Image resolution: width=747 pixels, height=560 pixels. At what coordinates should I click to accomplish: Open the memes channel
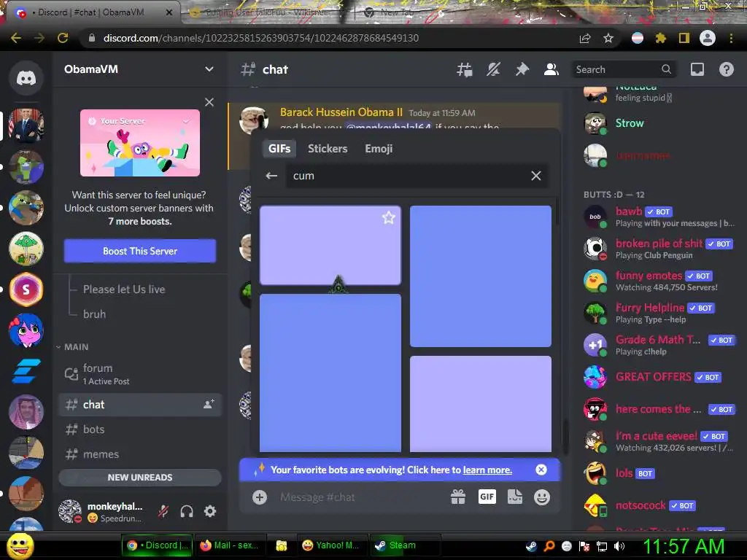tap(140, 454)
